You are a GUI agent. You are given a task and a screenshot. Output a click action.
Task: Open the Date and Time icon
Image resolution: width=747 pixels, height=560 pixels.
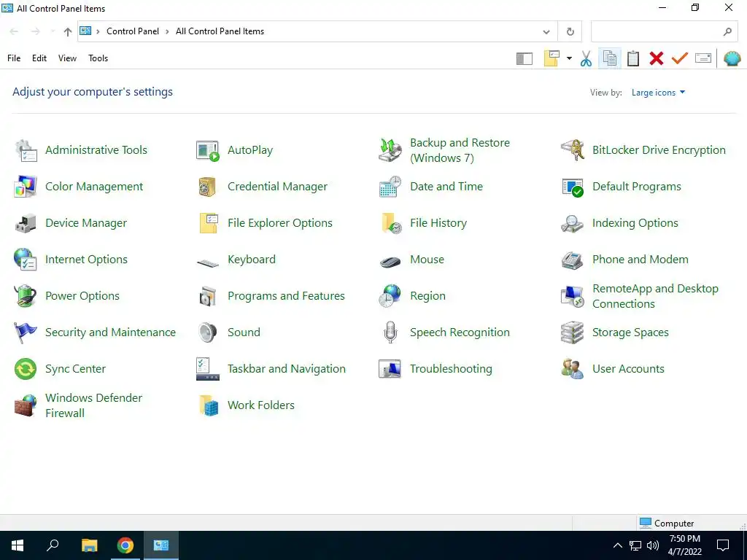[x=390, y=186]
